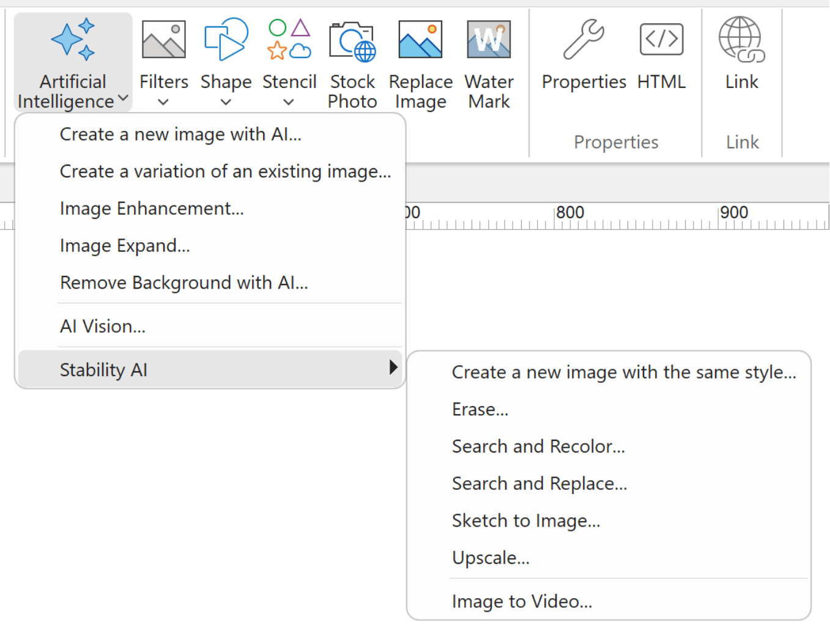Viewport: 830px width, 644px height.
Task: Open the Stability AI submenu item
Action: coord(210,369)
